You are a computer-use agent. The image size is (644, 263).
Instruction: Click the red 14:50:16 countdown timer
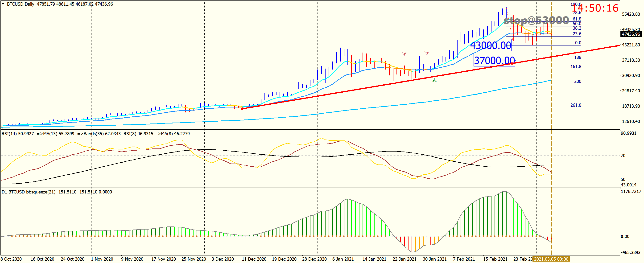tap(595, 8)
